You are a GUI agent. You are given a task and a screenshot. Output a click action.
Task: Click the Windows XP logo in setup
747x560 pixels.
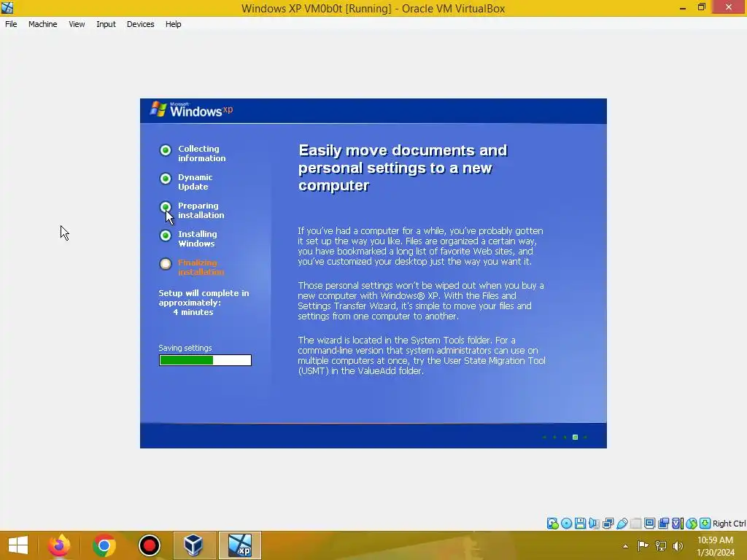(192, 110)
